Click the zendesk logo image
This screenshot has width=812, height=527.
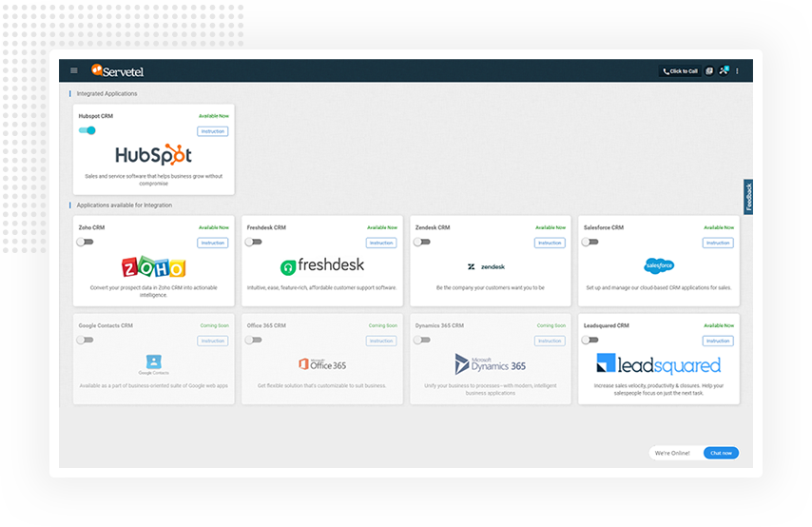click(486, 267)
